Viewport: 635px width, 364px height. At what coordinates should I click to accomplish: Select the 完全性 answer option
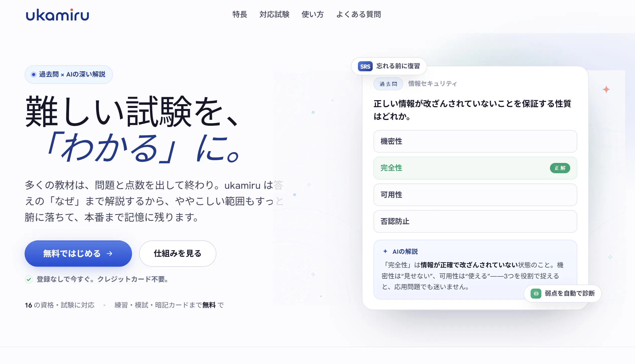475,168
